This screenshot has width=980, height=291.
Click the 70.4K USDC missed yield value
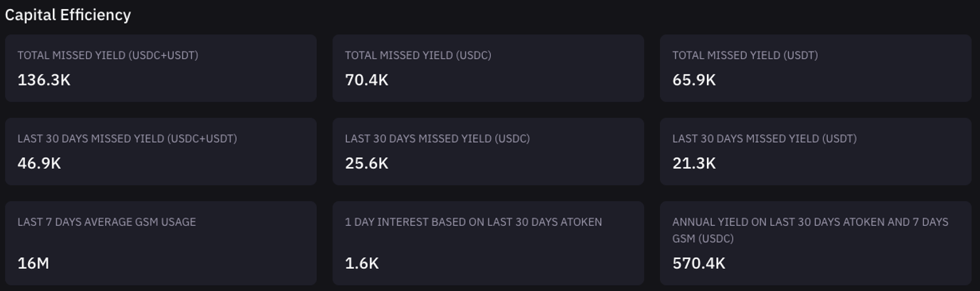coord(367,80)
